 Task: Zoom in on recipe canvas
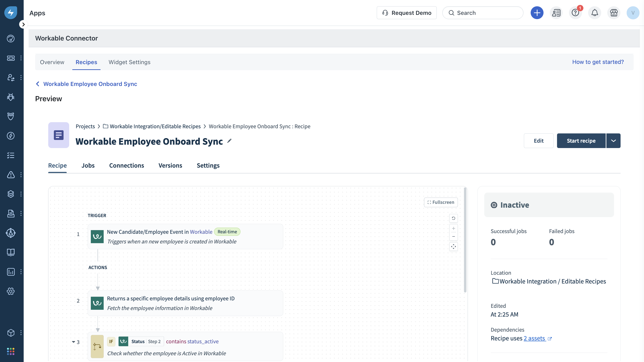pos(453,228)
